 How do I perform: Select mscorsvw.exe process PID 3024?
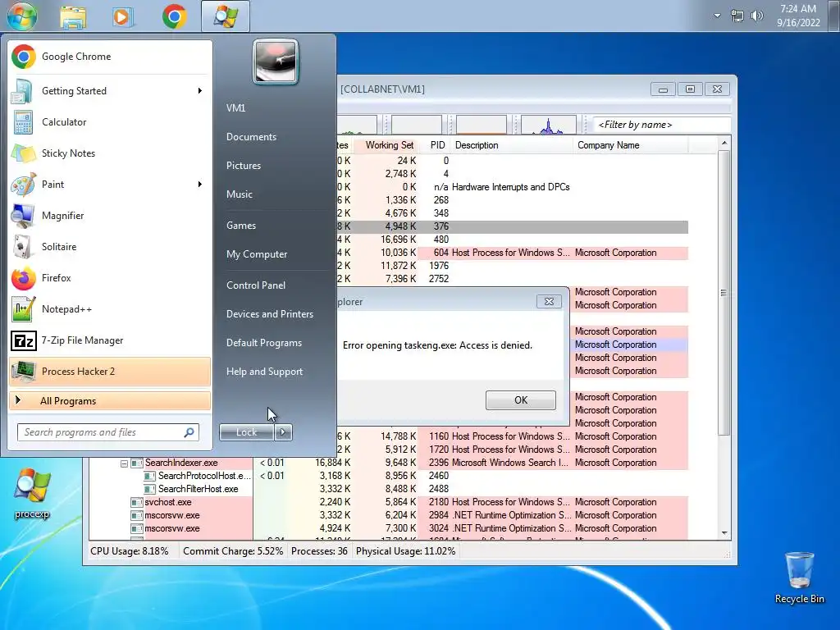(x=388, y=528)
